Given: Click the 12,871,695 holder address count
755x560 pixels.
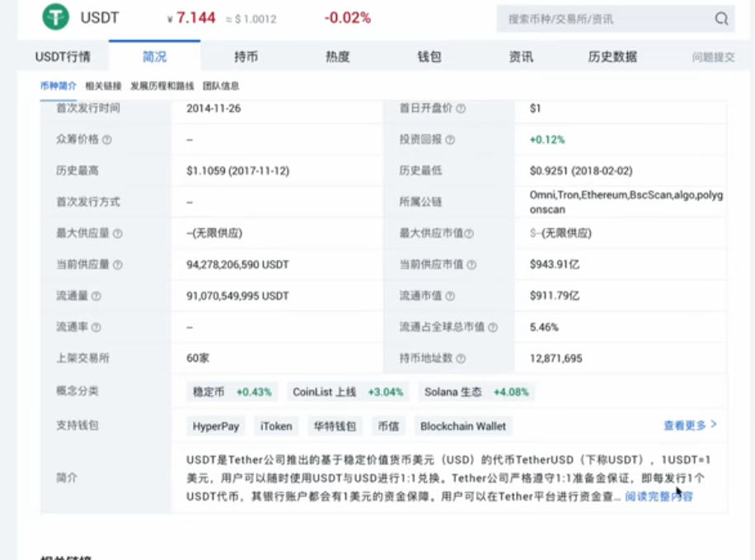Looking at the screenshot, I should point(556,359).
